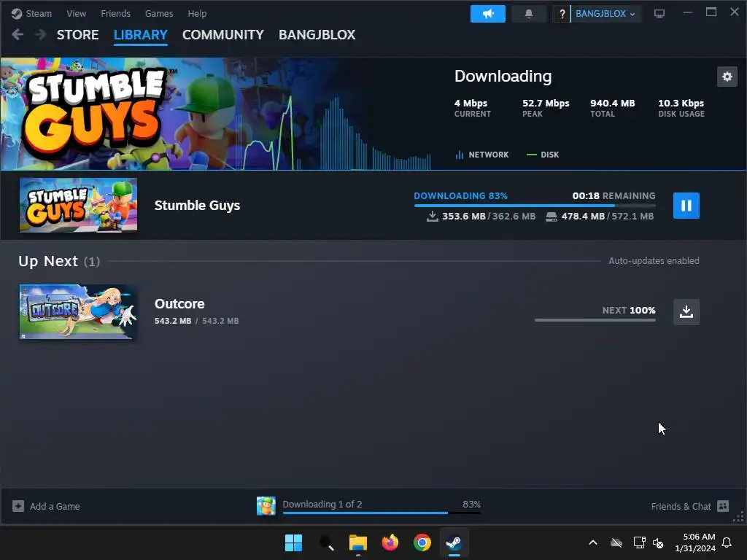Click the OneDrive cloud tray icon
The height and width of the screenshot is (560, 747).
616,542
